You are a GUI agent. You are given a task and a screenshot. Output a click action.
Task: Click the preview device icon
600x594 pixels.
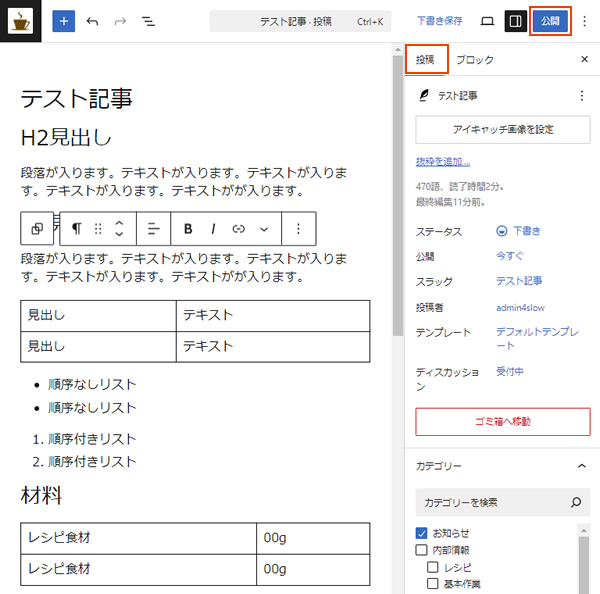(x=487, y=21)
